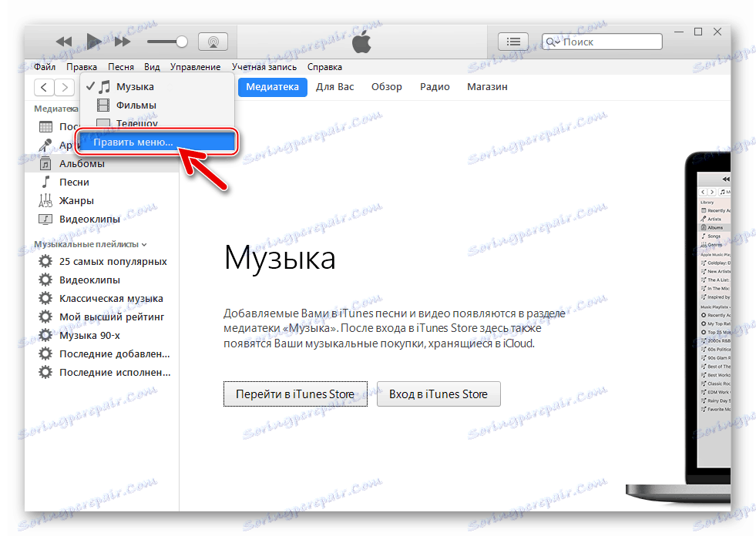Adjust the volume slider knob
Image resolution: width=756 pixels, height=536 pixels.
[x=181, y=42]
